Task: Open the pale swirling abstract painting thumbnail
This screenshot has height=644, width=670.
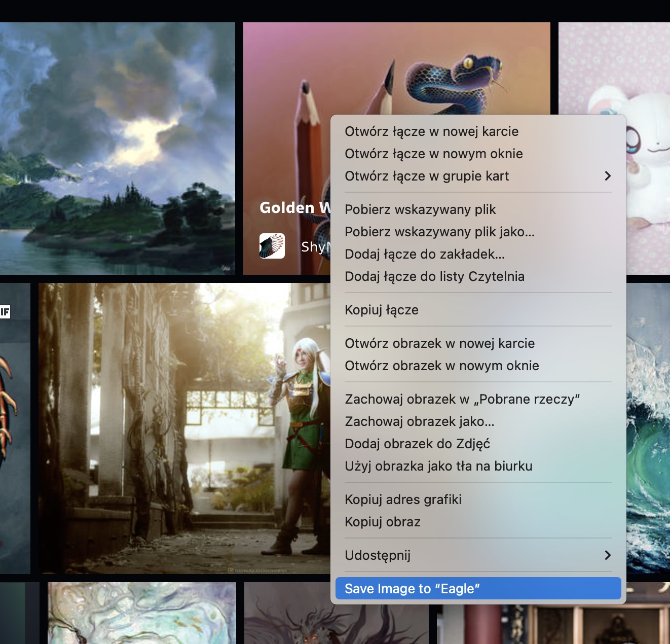Action: (142, 613)
